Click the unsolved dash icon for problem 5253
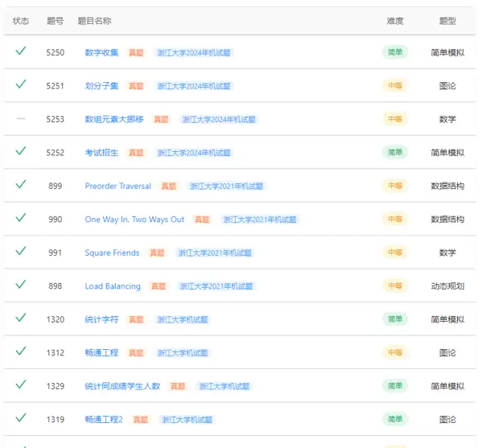Image resolution: width=483 pixels, height=448 pixels. 21,118
